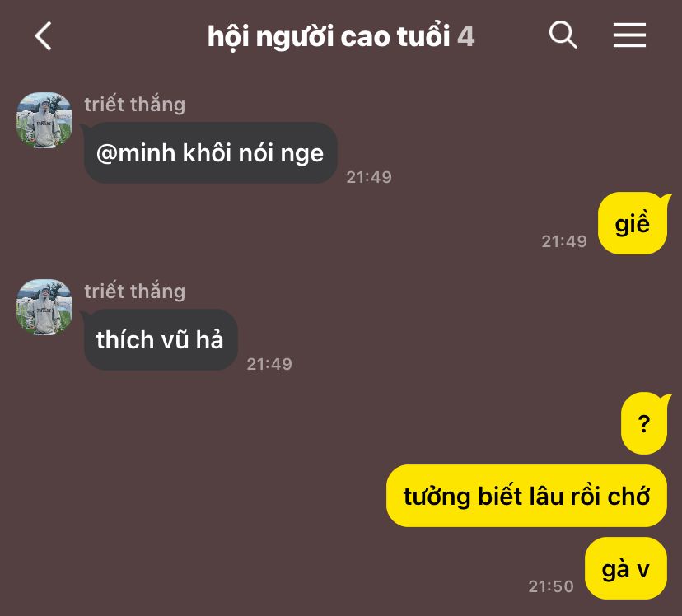Screen dimensions: 682x616
Task: Select tưởng biết lâu rồi chớ bubble
Action: (x=526, y=496)
